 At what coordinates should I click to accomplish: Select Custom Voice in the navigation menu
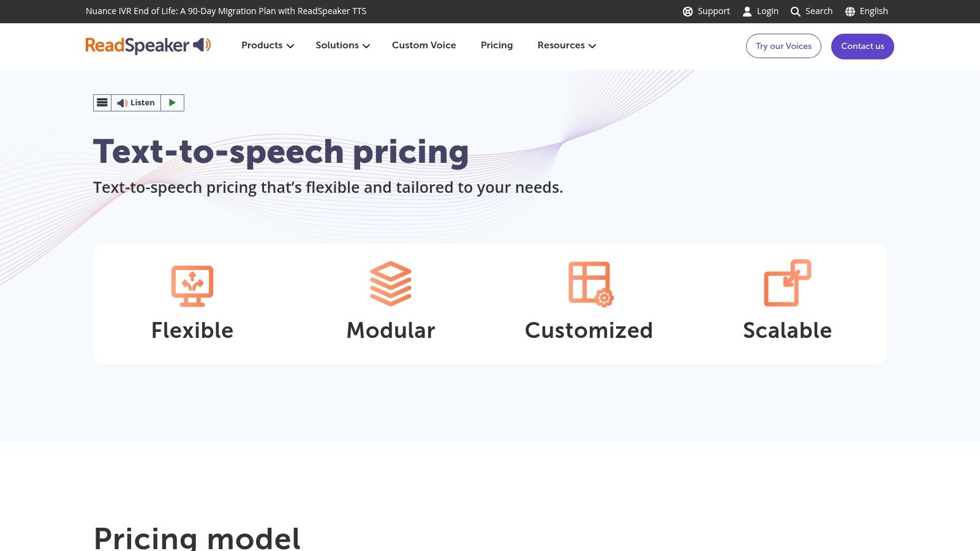(x=424, y=45)
